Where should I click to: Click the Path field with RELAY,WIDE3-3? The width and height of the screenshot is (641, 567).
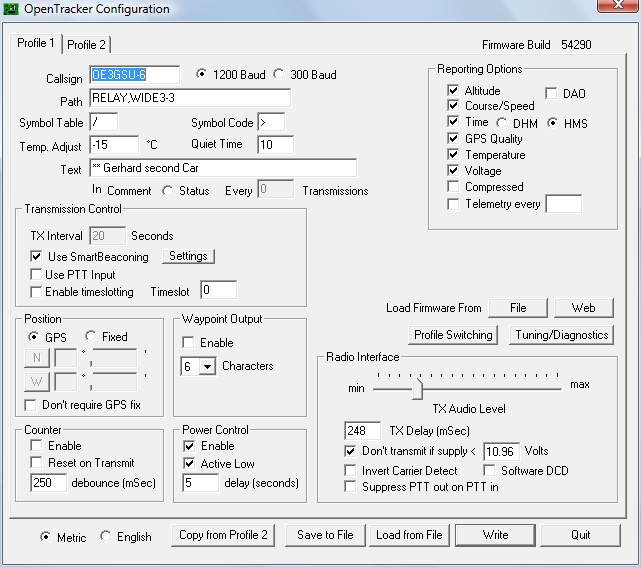(190, 98)
